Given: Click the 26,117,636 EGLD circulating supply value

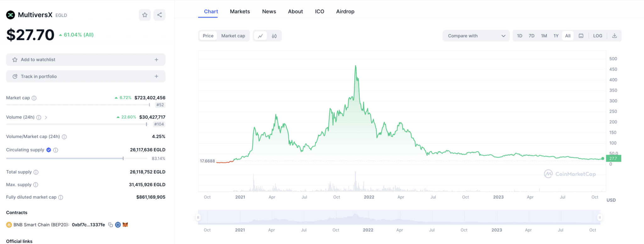Looking at the screenshot, I should pos(147,150).
